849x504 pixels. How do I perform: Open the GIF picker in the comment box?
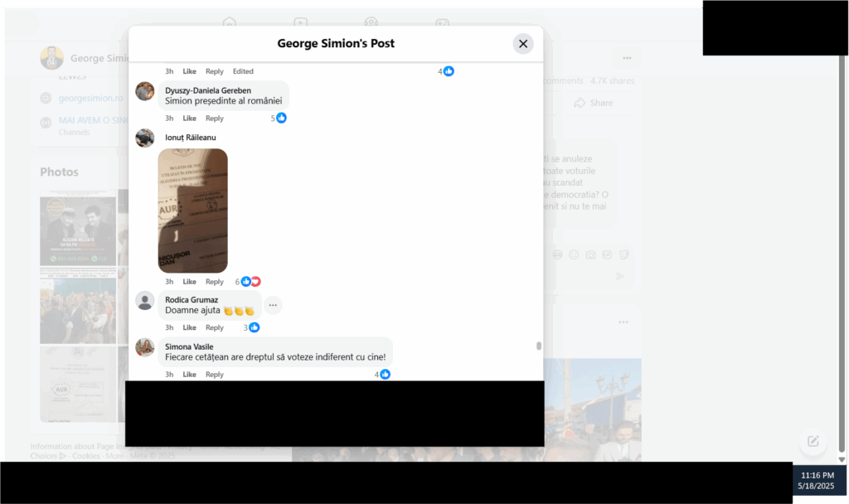[608, 254]
